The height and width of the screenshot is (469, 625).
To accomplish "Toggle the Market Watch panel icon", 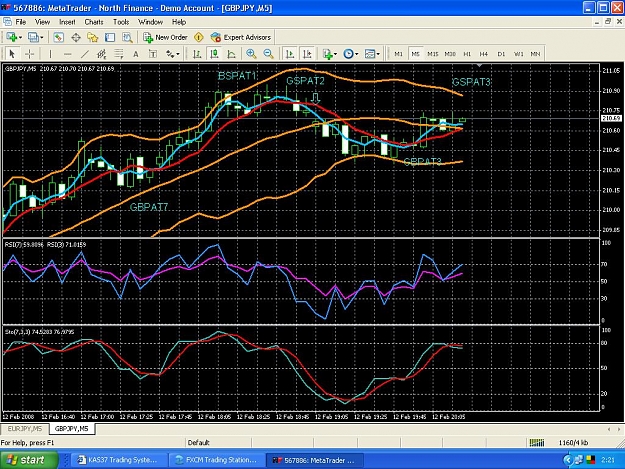I will pyautogui.click(x=59, y=37).
